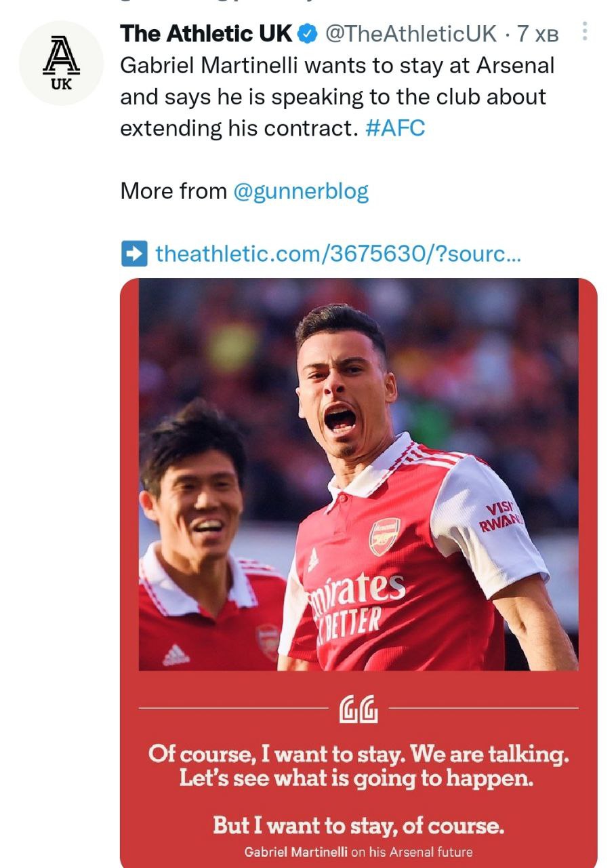Image resolution: width=616 pixels, height=868 pixels.
Task: Click the "Of course, I want to stay" quote
Action: pyautogui.click(x=358, y=766)
